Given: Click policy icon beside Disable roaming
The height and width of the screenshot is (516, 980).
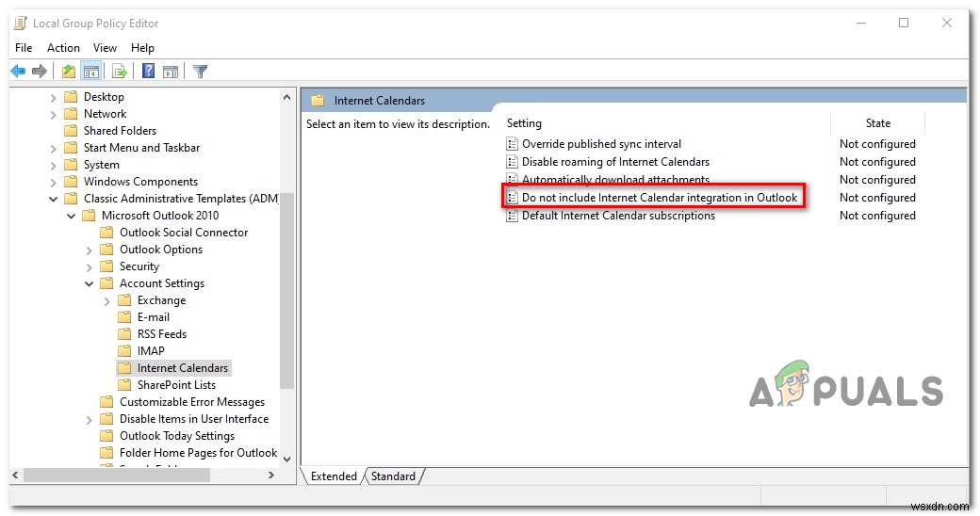Looking at the screenshot, I should (512, 162).
